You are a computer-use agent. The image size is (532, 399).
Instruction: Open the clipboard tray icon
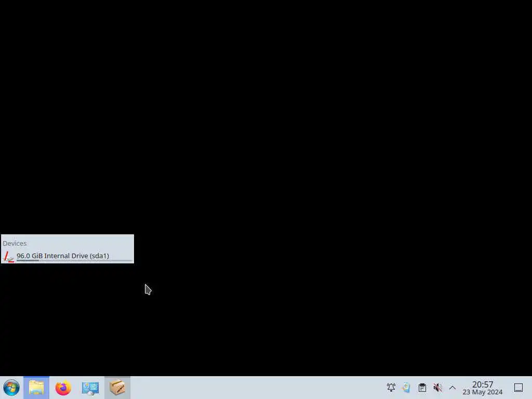click(422, 388)
